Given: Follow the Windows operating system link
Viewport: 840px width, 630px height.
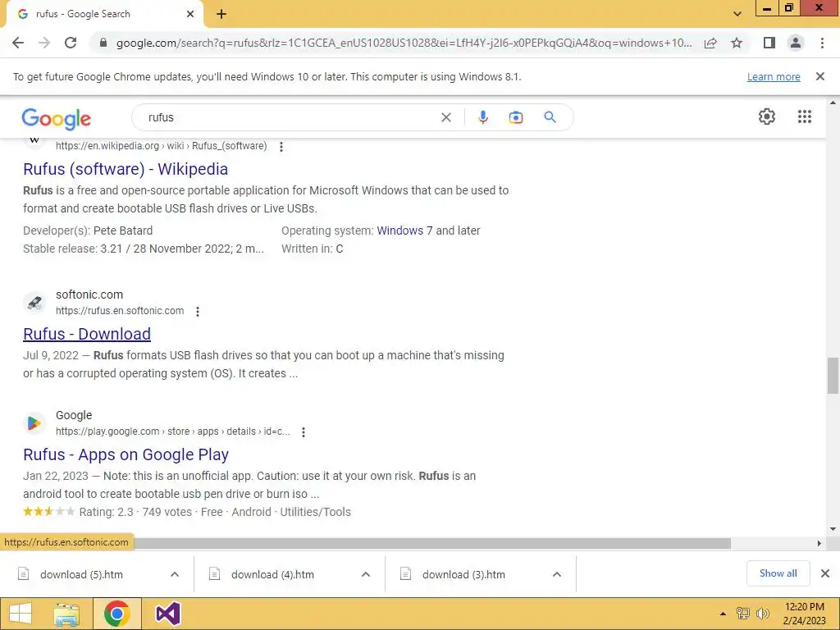Looking at the screenshot, I should (404, 231).
